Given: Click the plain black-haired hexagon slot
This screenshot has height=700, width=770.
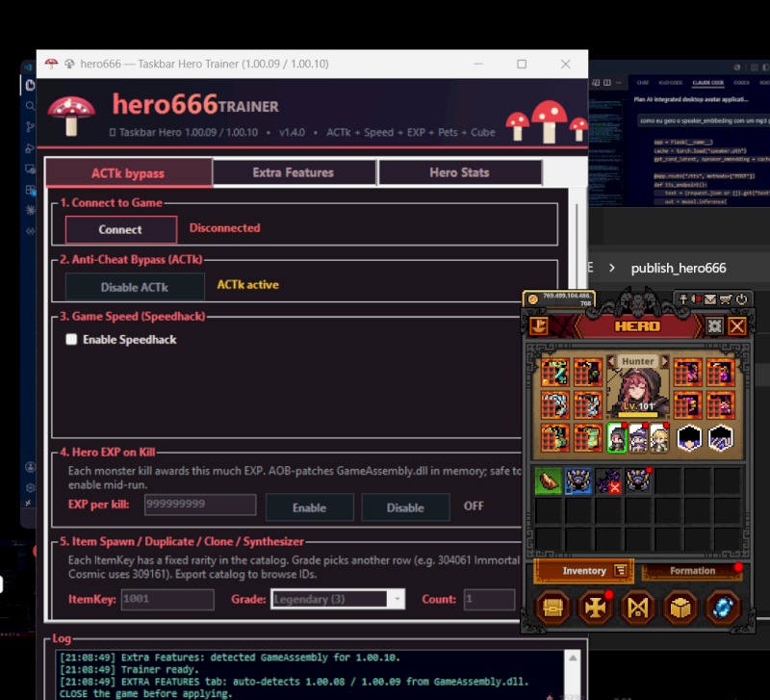Looking at the screenshot, I should tap(689, 438).
